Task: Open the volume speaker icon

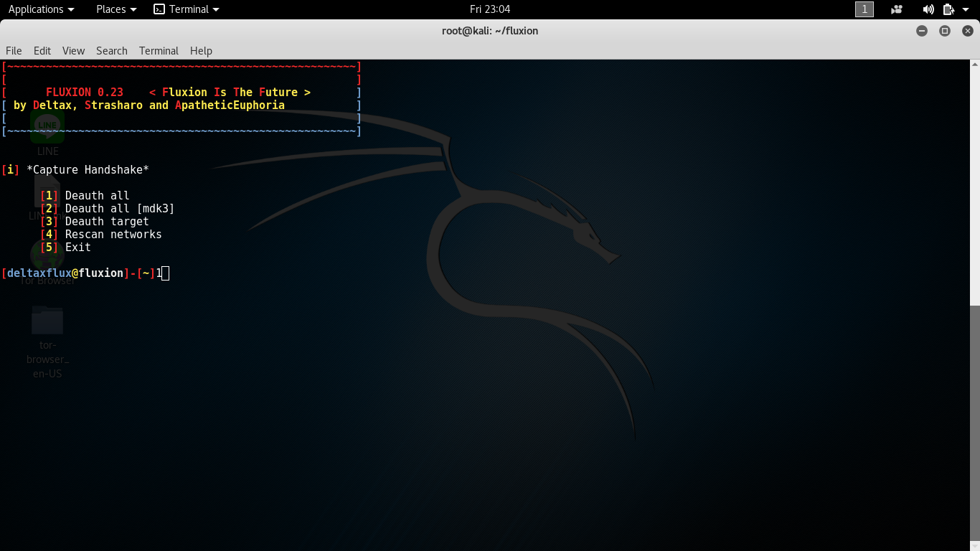Action: point(928,9)
